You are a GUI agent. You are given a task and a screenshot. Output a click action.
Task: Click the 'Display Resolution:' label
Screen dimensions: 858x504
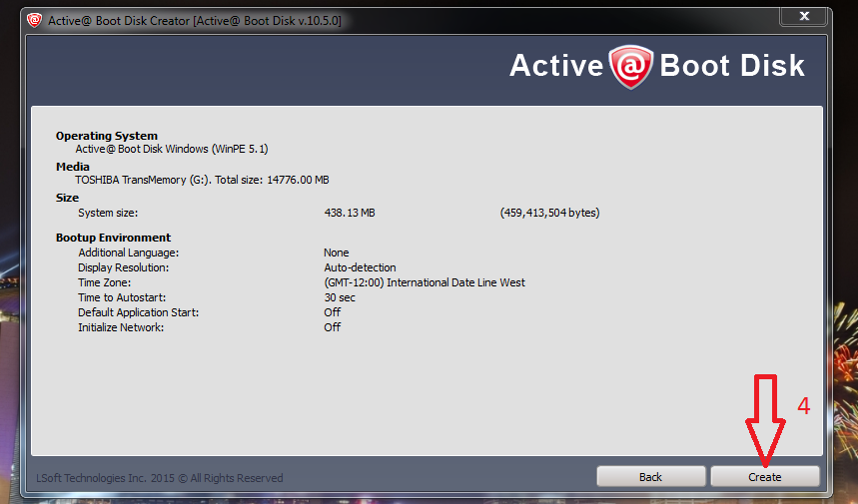(x=123, y=267)
